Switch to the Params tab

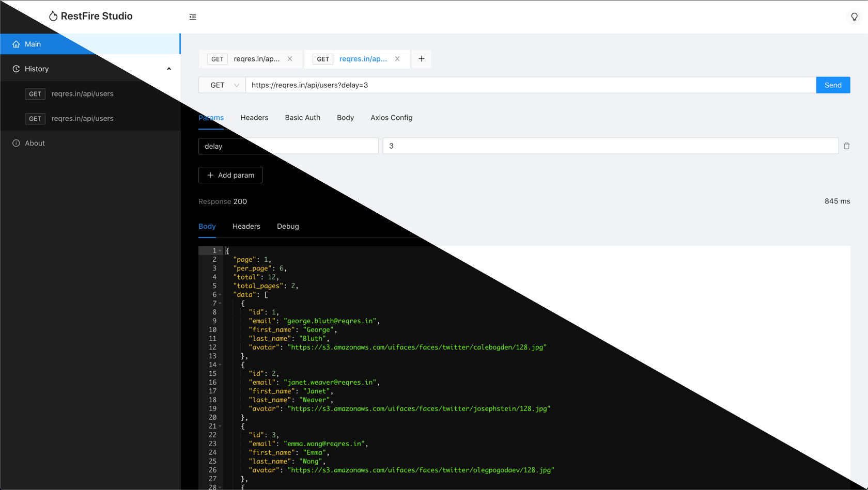(x=211, y=118)
